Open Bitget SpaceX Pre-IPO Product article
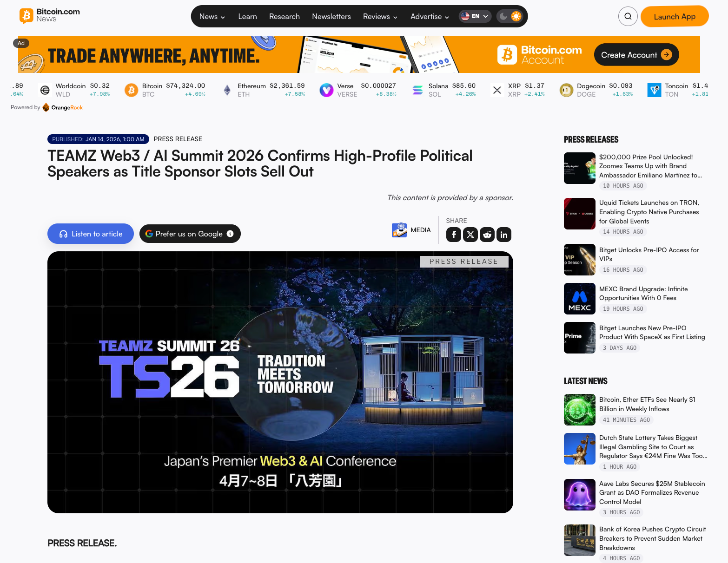The image size is (728, 563). [x=652, y=332]
